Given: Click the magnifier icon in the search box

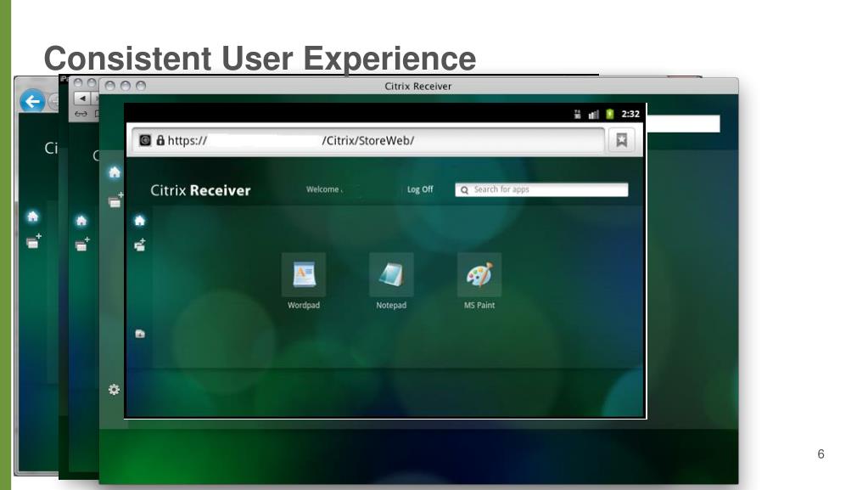Looking at the screenshot, I should [x=464, y=190].
